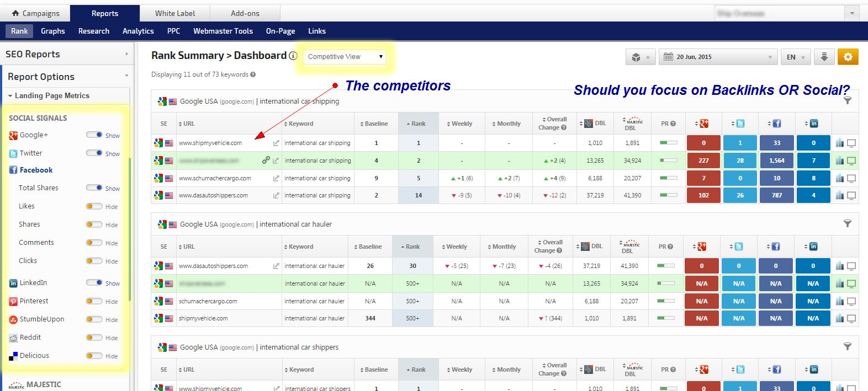Switch to the Add-ons tab
Image resolution: width=868 pixels, height=391 pixels.
[245, 13]
